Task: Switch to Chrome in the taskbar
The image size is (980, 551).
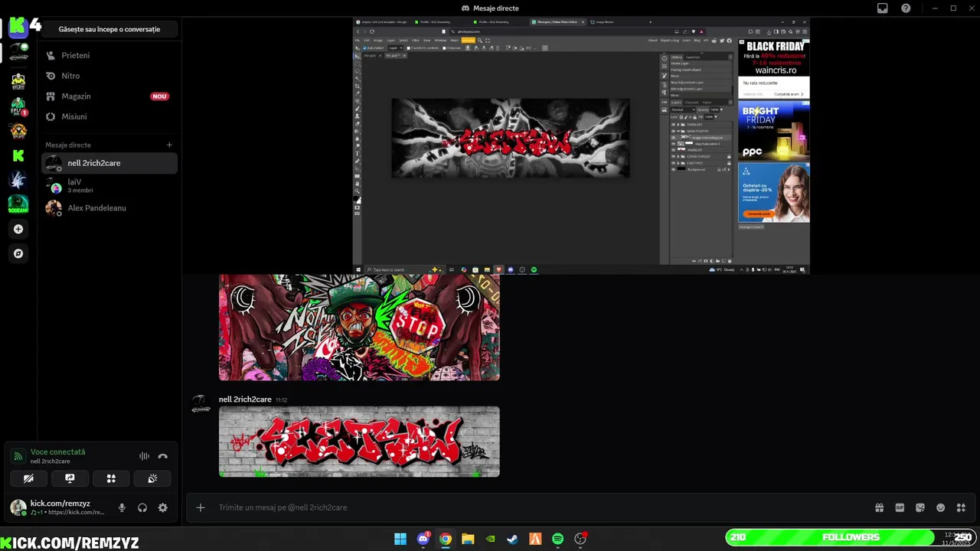Action: [x=445, y=539]
